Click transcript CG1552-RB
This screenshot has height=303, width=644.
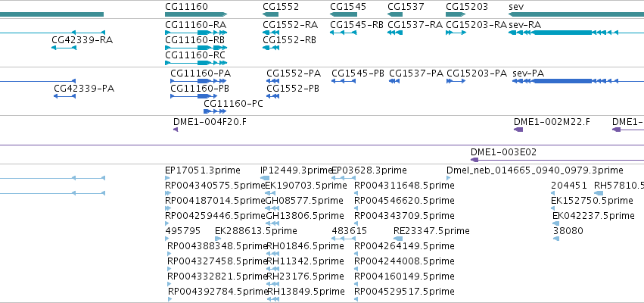(271, 48)
